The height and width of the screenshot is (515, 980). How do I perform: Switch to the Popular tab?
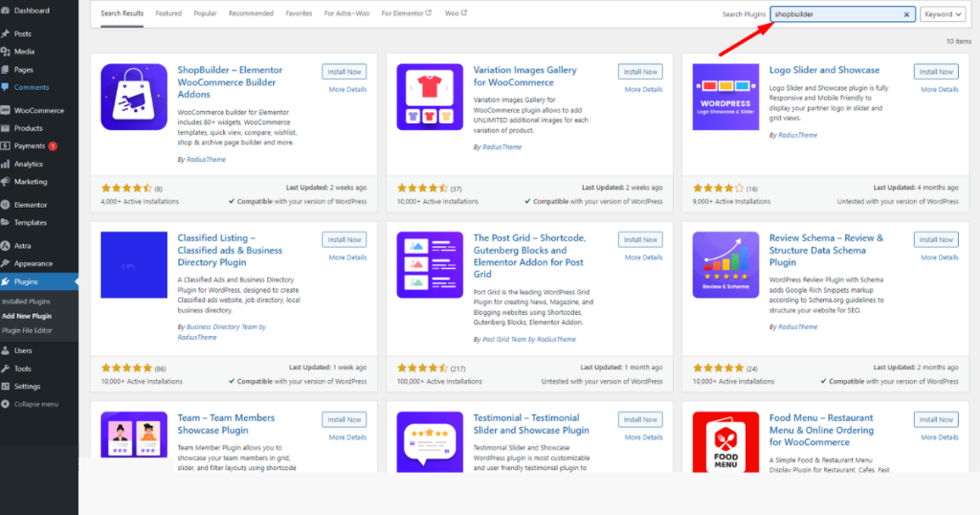pyautogui.click(x=205, y=13)
